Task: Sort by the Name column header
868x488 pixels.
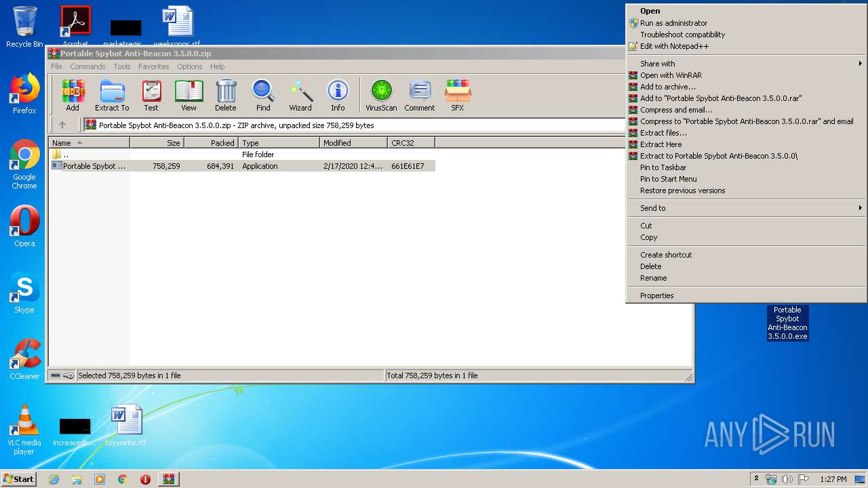Action: pyautogui.click(x=89, y=143)
